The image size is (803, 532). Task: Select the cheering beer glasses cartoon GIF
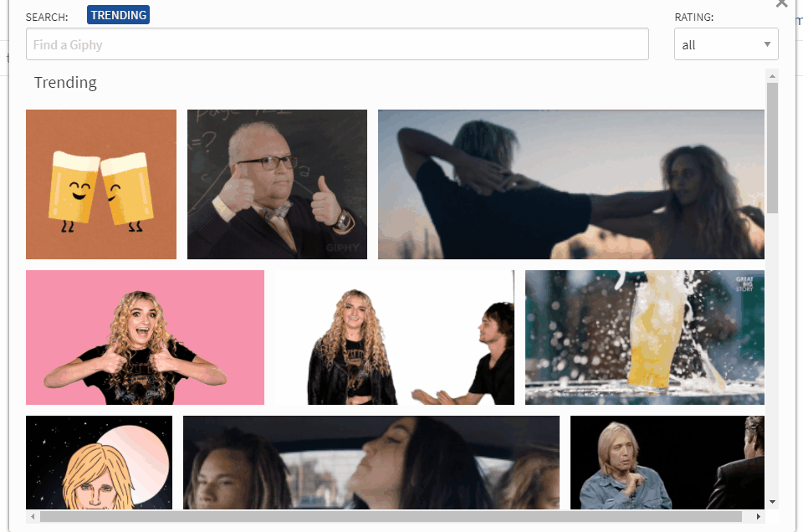pyautogui.click(x=101, y=184)
